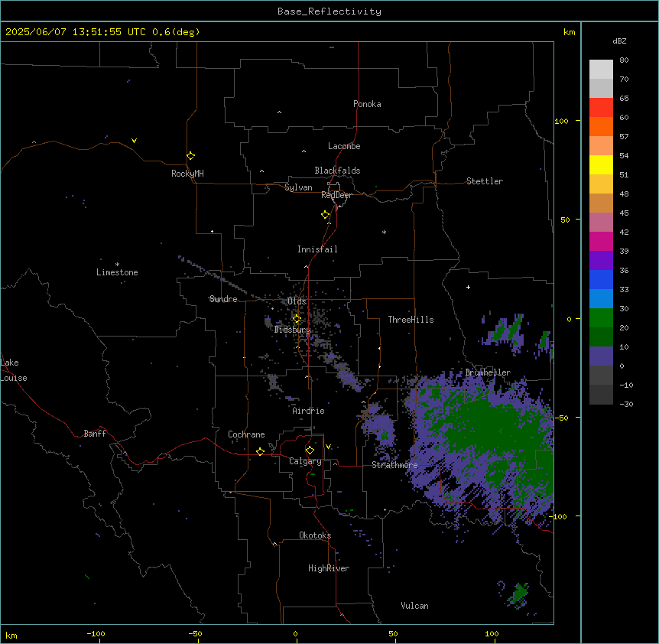This screenshot has height=644, width=659.
Task: Click the Blackfalds label
Action: pyautogui.click(x=337, y=171)
